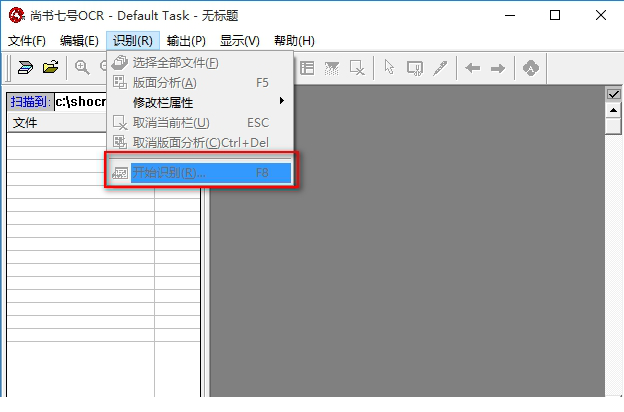Toggle the checkmark box above the scrollbar
The width and height of the screenshot is (624, 412).
(x=613, y=94)
